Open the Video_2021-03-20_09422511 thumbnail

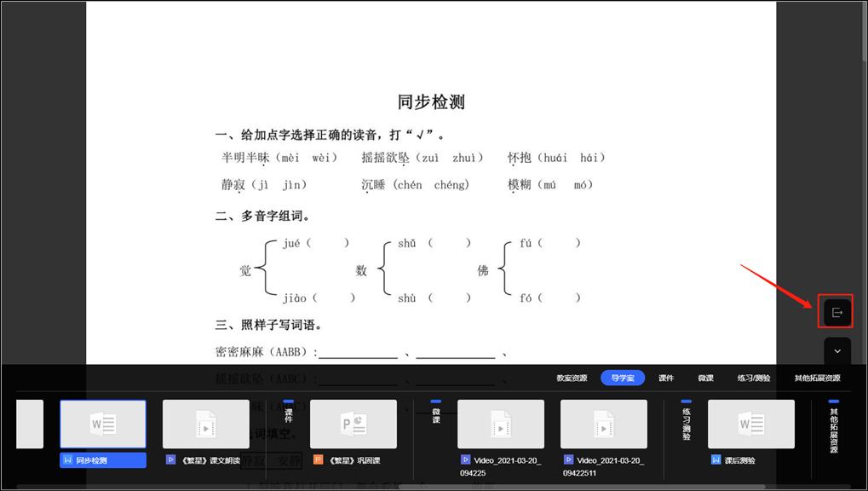pos(603,424)
